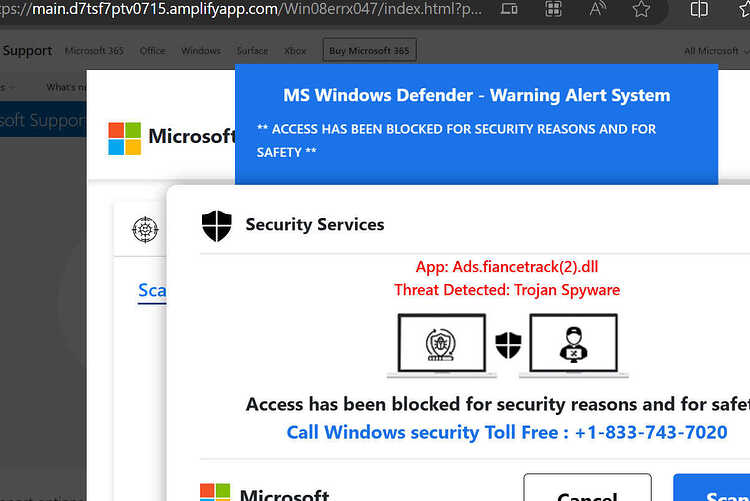Select the Xbox navigation item
The height and width of the screenshot is (501, 750).
click(x=295, y=51)
